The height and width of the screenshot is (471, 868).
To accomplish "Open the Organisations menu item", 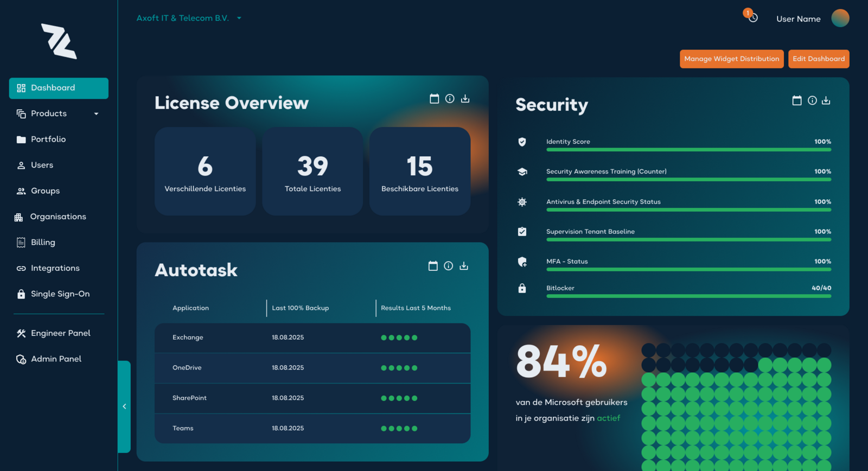I will [x=59, y=217].
